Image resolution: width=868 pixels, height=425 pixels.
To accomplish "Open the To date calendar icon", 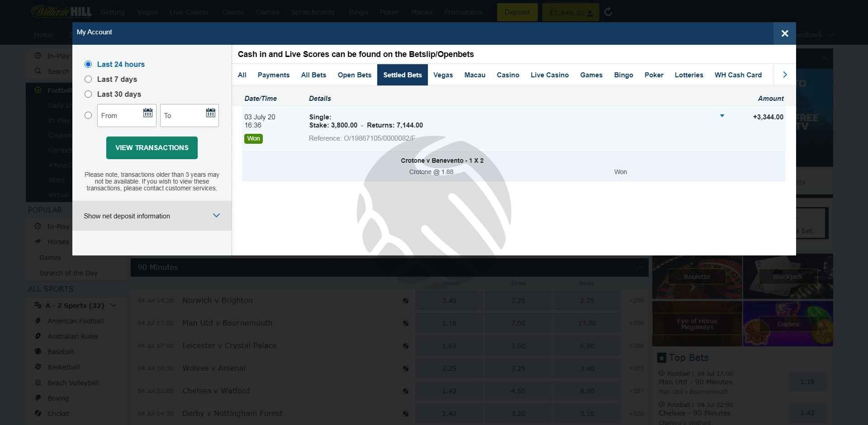I will click(x=211, y=113).
